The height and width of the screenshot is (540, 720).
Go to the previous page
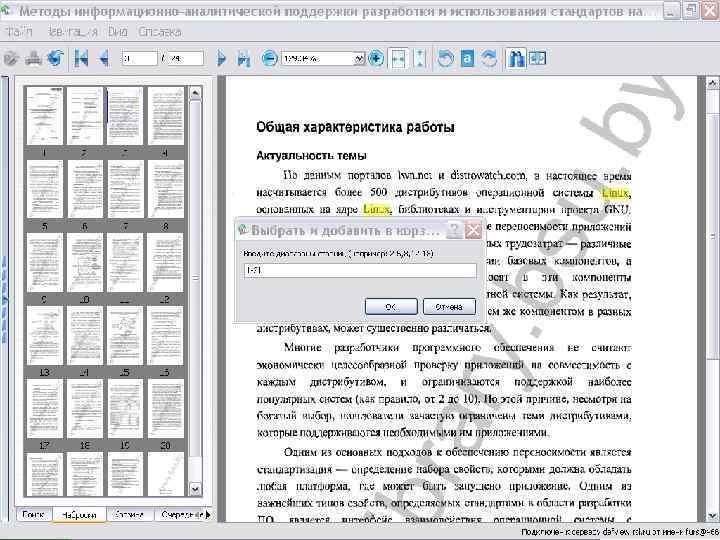(104, 59)
